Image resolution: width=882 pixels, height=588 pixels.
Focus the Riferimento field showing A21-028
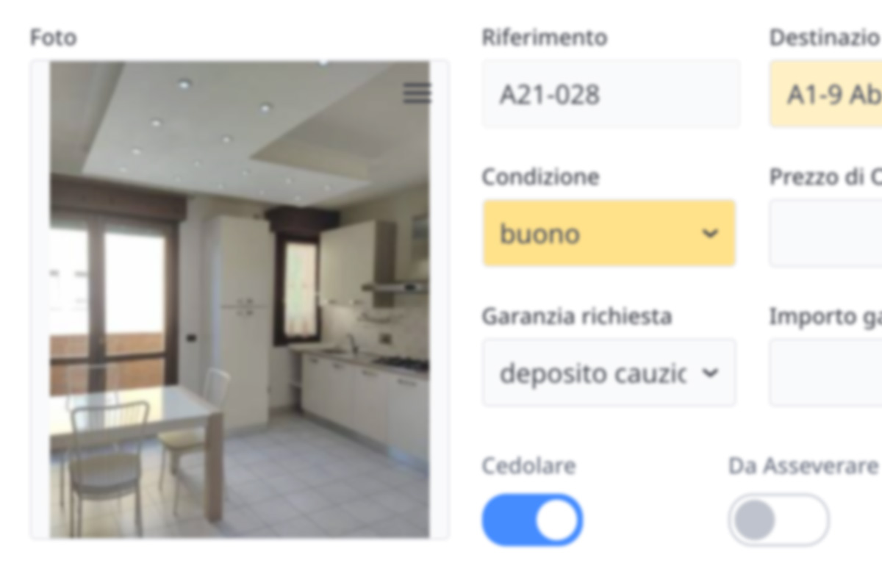point(611,94)
